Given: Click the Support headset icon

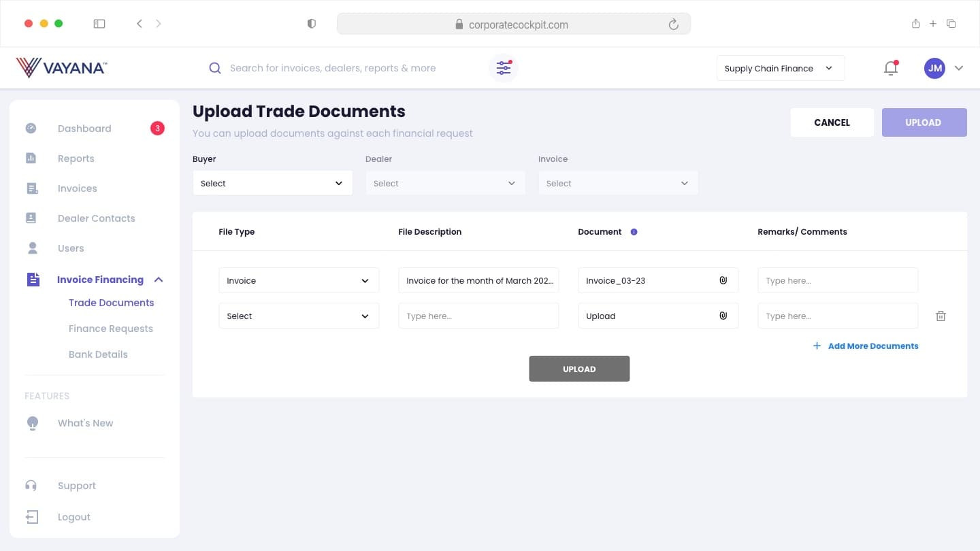Looking at the screenshot, I should coord(31,486).
